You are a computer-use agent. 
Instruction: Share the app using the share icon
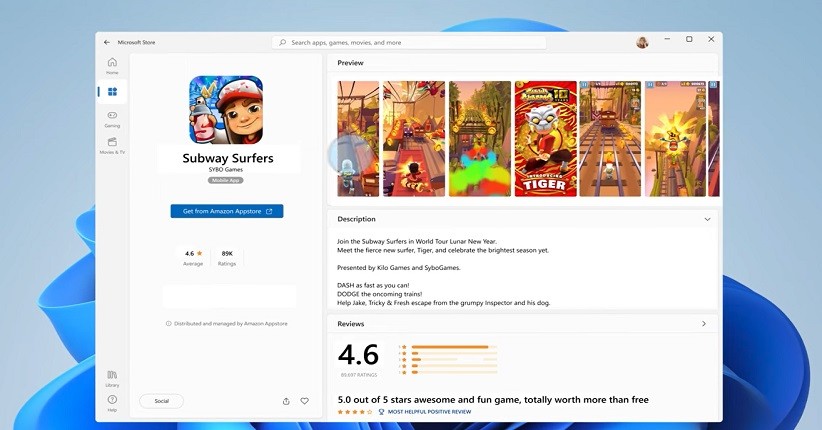[286, 401]
